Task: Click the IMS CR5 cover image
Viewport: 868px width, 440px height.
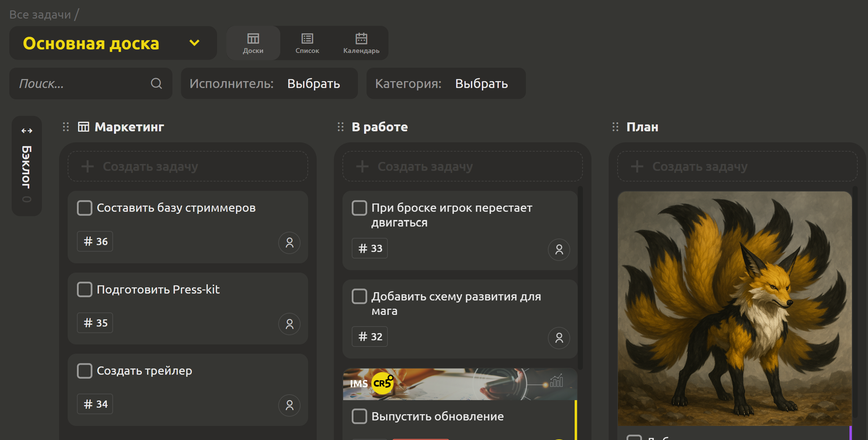Action: [x=460, y=384]
